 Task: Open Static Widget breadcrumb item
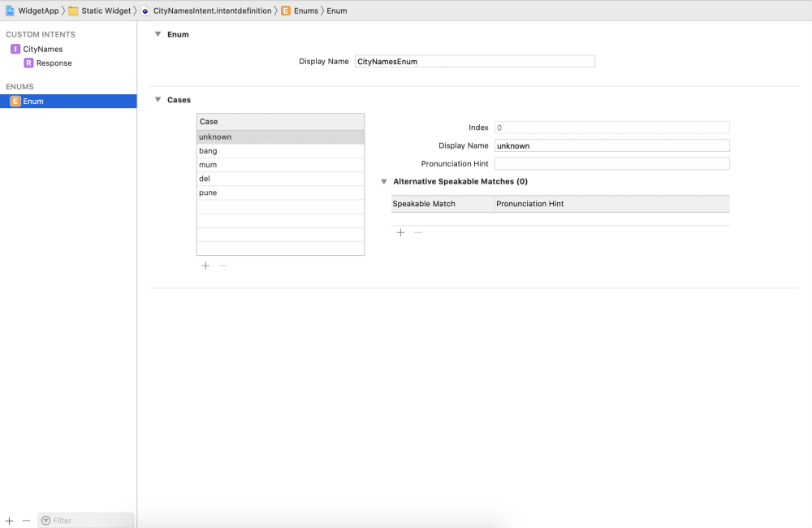pos(106,11)
